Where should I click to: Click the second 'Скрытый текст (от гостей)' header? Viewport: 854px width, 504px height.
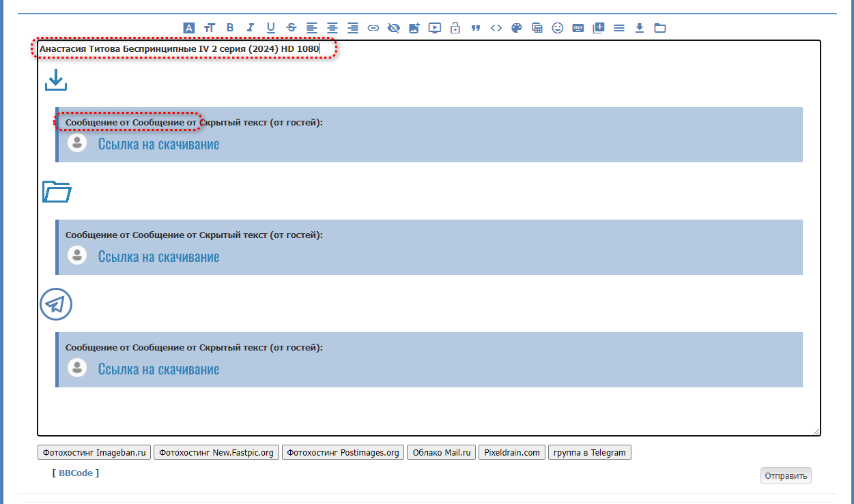tap(261, 235)
